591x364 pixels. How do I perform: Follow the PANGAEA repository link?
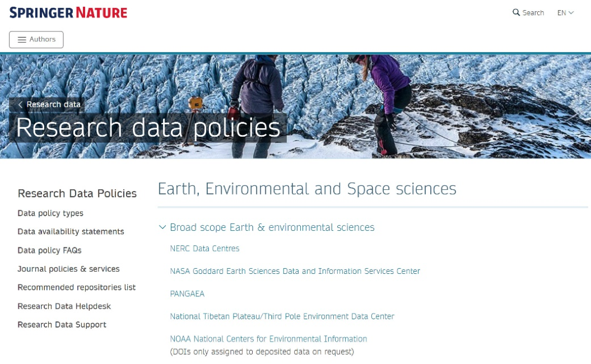click(x=187, y=294)
